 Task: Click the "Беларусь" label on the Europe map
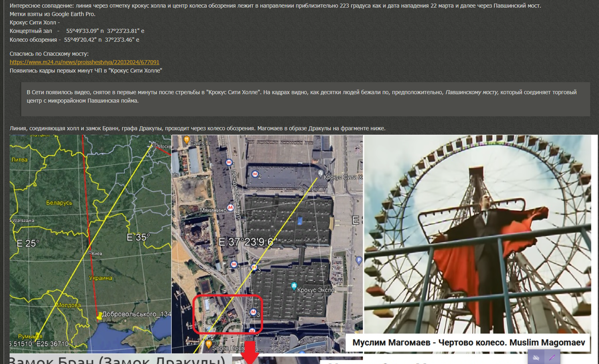(x=59, y=203)
